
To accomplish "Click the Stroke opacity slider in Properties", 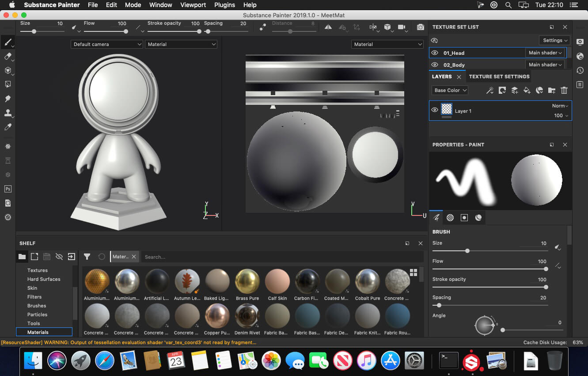I will (x=489, y=288).
